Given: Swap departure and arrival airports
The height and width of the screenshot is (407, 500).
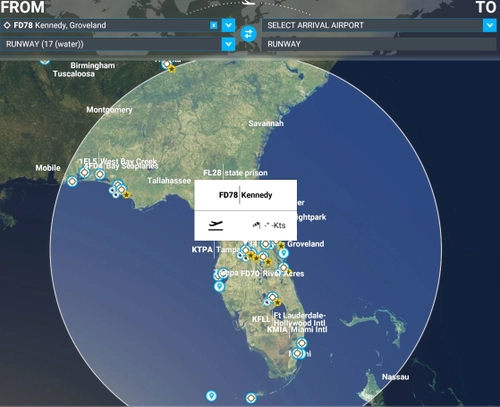Looking at the screenshot, I should coord(249,34).
